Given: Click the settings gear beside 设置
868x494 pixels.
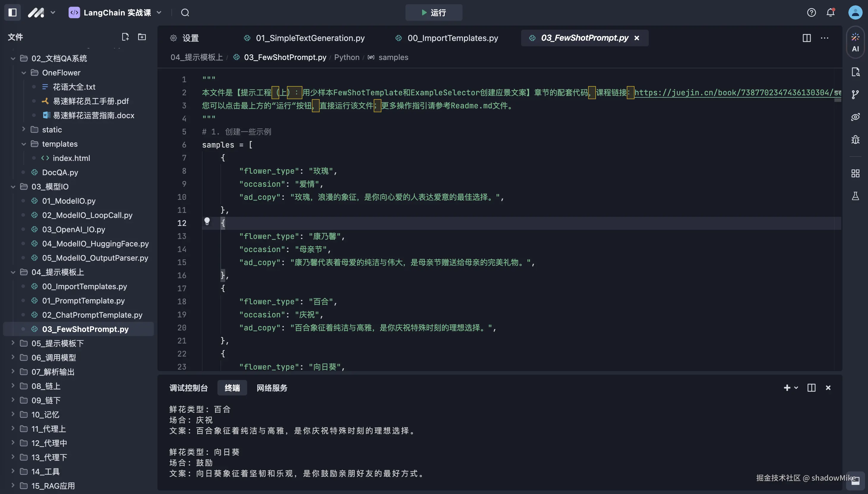Looking at the screenshot, I should 173,38.
